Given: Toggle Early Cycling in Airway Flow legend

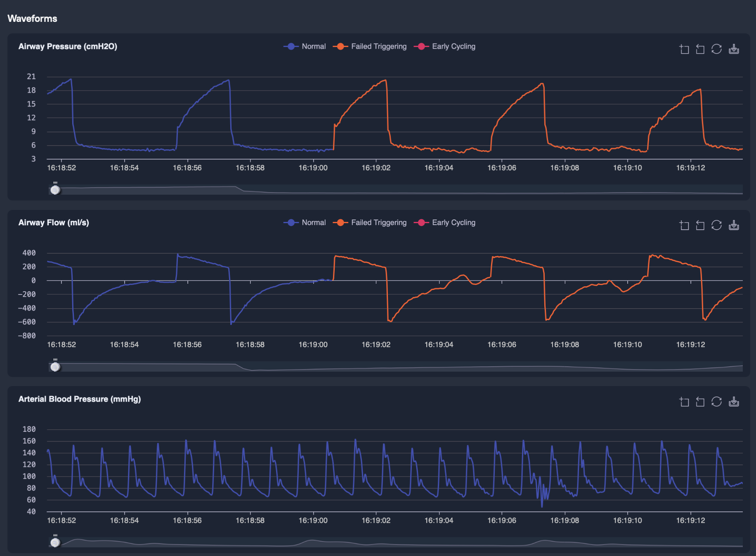Looking at the screenshot, I should (x=445, y=223).
